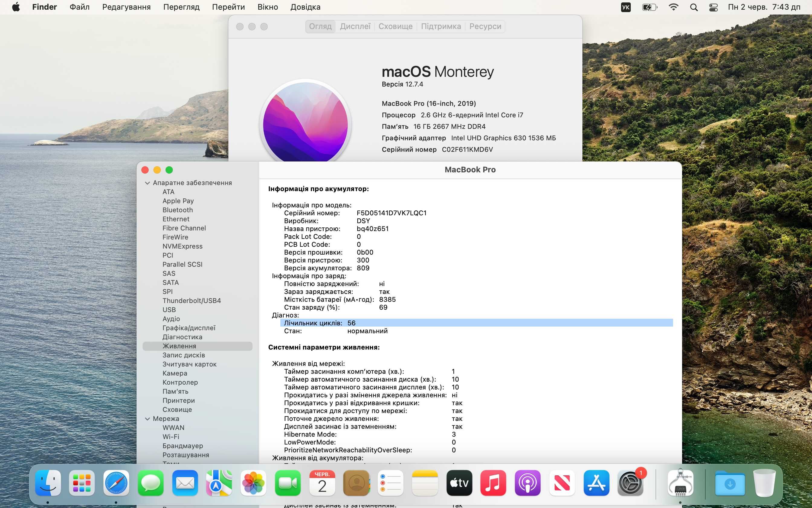The width and height of the screenshot is (812, 508).
Task: Open Control Center in menu bar
Action: 713,7
